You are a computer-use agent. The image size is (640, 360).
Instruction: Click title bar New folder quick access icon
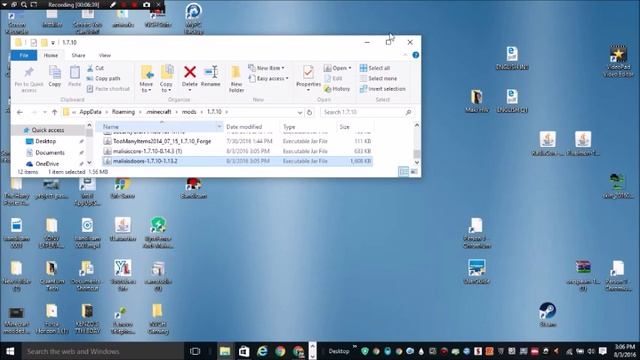(x=44, y=42)
